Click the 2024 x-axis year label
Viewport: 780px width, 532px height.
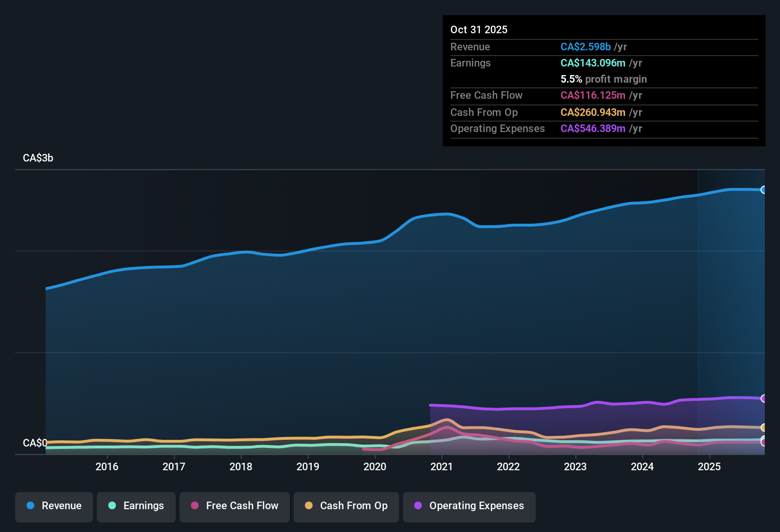(x=642, y=467)
